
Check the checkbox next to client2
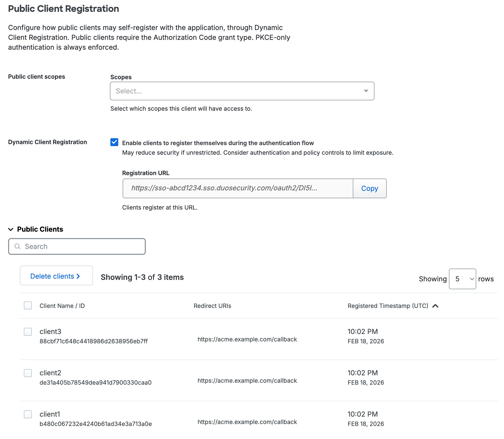point(28,373)
